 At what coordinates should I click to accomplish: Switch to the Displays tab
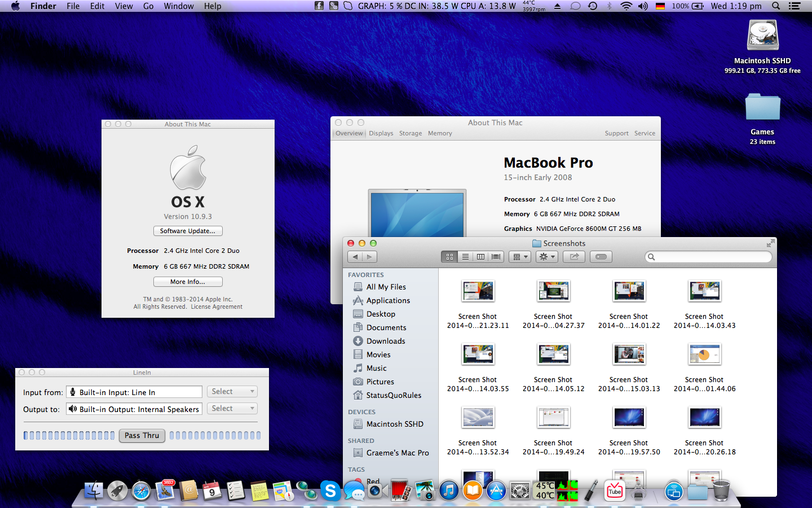point(381,134)
